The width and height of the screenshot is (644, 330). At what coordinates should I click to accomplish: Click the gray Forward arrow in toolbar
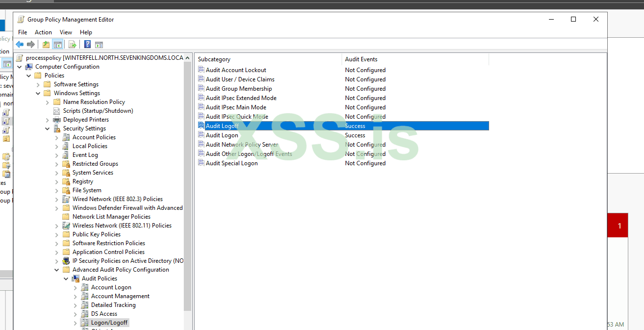[31, 45]
